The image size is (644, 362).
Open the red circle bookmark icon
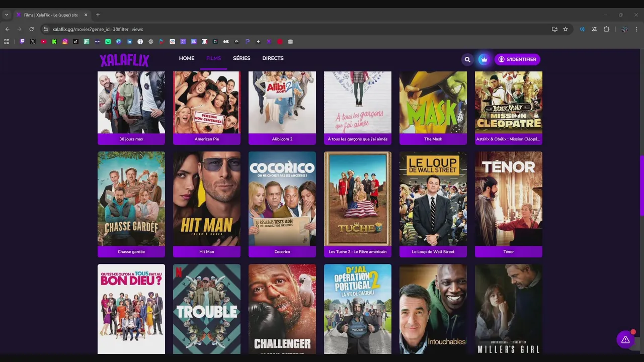[280, 42]
